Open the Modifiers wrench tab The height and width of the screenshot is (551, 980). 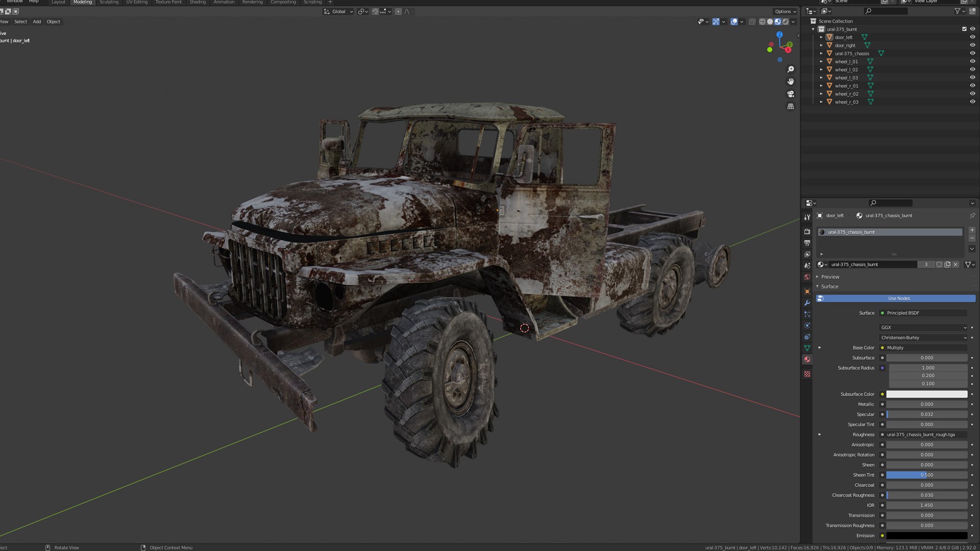(x=807, y=303)
